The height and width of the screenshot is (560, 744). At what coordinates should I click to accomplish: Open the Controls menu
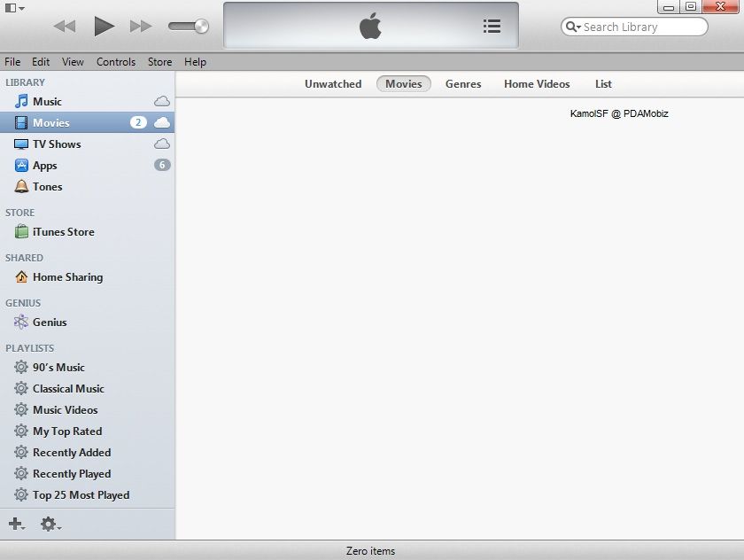(x=116, y=62)
